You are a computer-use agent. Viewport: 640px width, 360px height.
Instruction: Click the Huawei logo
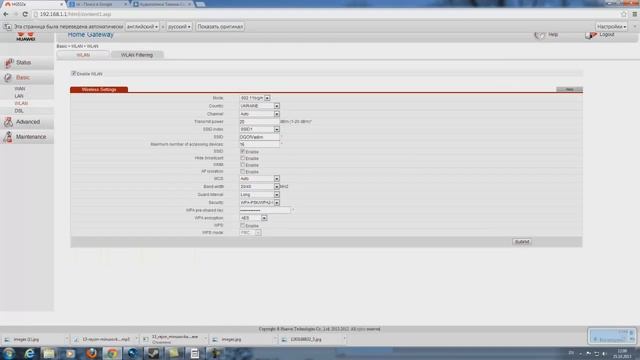point(26,36)
